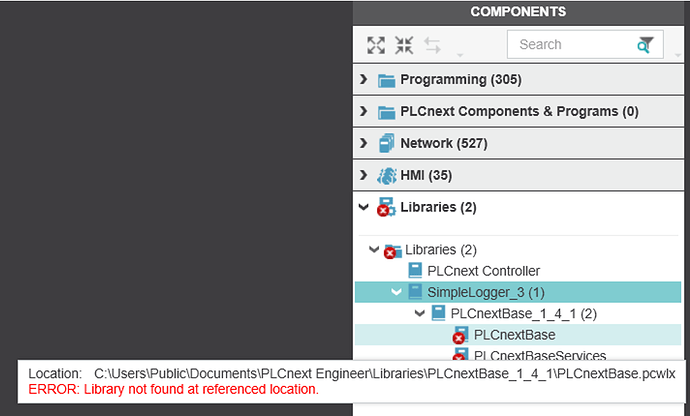Click the collapse all icon in Components toolbar

[x=404, y=45]
